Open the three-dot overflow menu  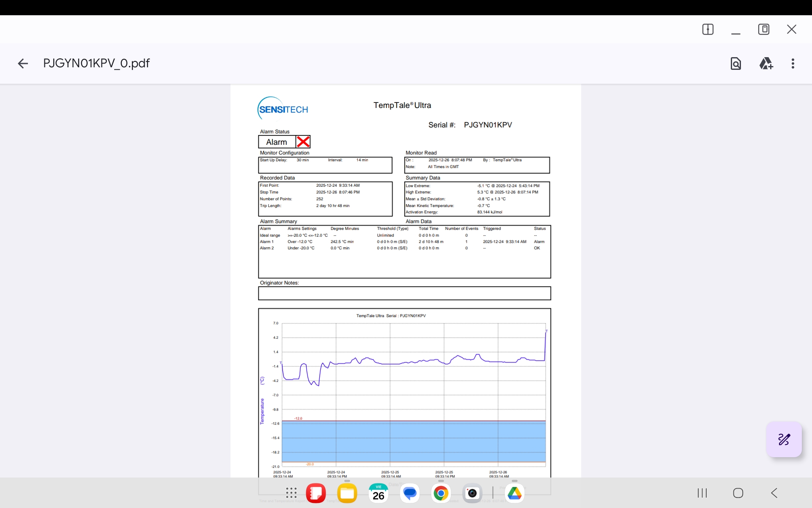793,63
